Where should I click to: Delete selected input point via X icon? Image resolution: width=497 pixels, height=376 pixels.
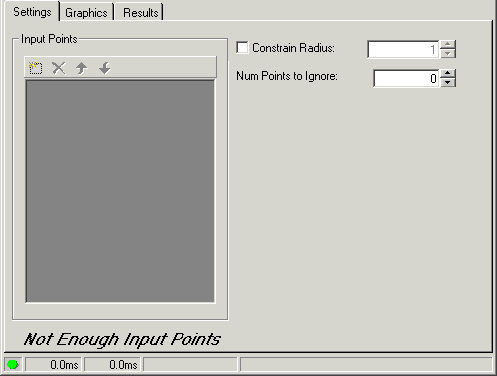pos(59,68)
